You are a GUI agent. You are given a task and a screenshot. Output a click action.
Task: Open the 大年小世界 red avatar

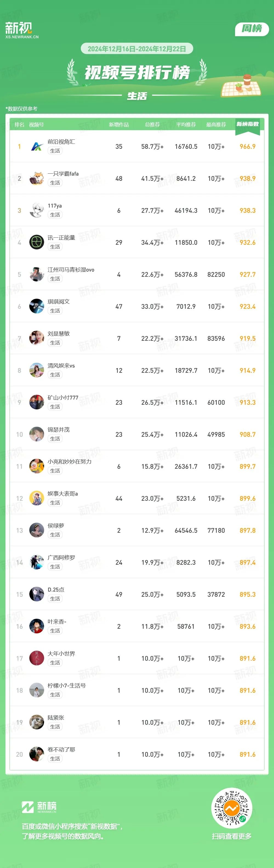[37, 659]
